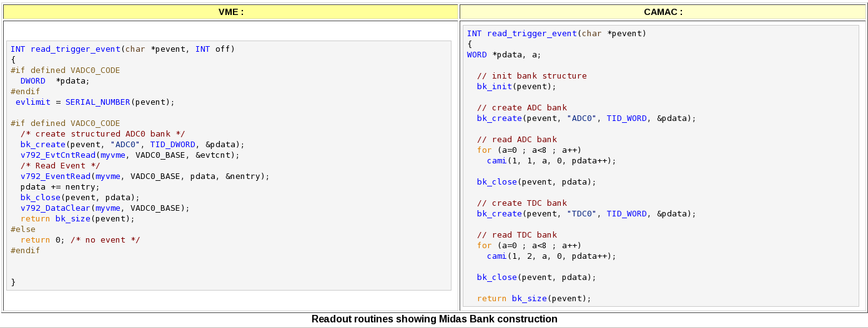Open bk_create link on the CAMAC "ADC0" line
The width and height of the screenshot is (868, 328).
point(500,118)
